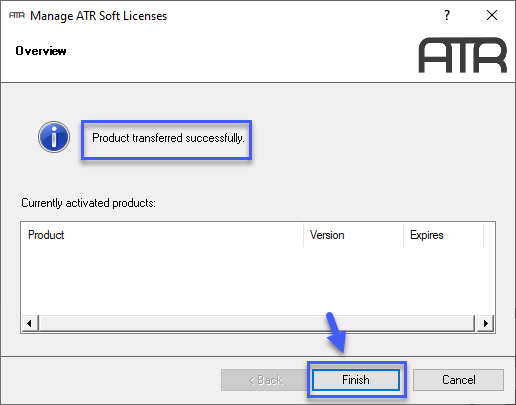Click the left scroll arrow of product list

[29, 323]
